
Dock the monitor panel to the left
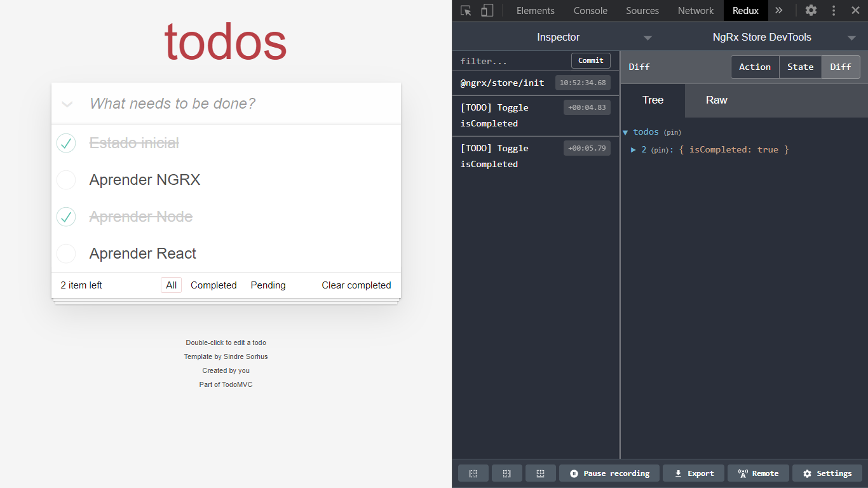click(x=473, y=473)
